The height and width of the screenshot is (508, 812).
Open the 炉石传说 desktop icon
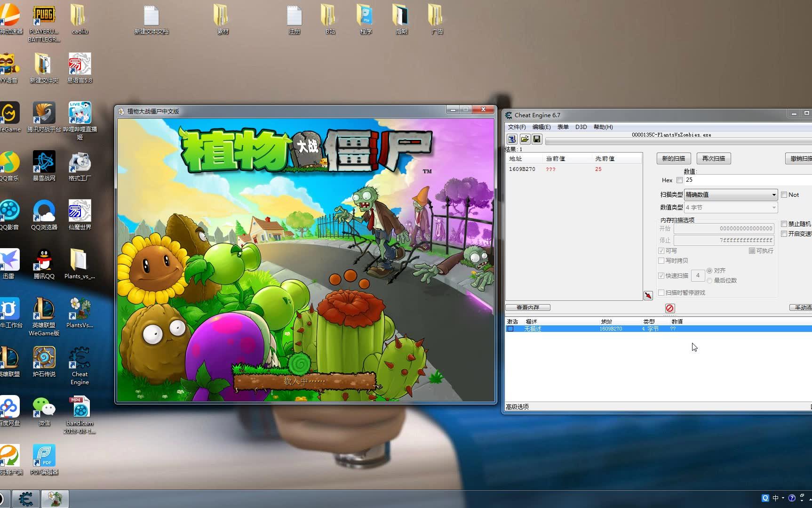pyautogui.click(x=44, y=362)
